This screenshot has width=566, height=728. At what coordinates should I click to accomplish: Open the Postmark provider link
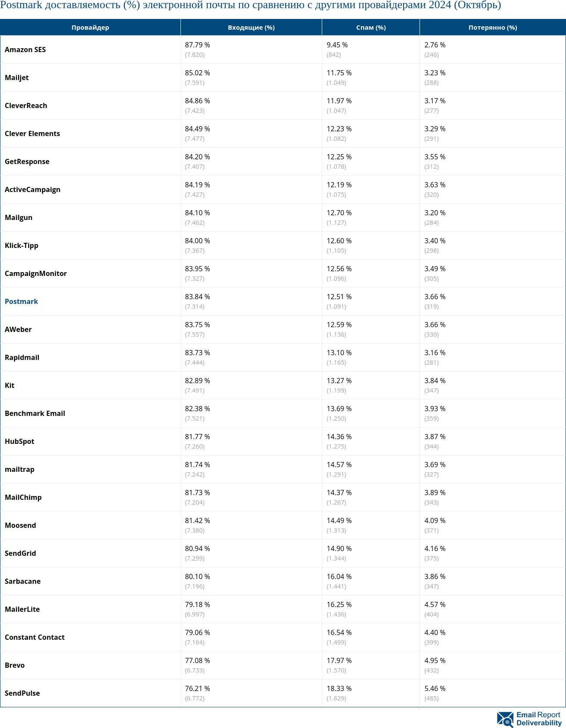[x=21, y=301]
